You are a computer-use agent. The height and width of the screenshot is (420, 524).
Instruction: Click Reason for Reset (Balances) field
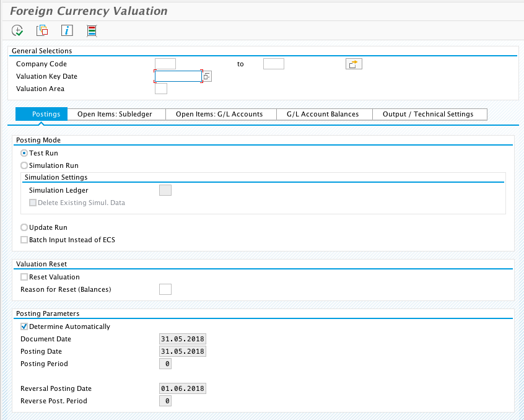165,289
